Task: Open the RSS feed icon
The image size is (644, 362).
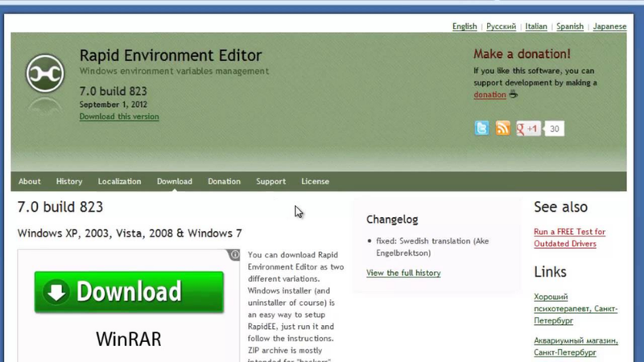Action: coord(502,128)
